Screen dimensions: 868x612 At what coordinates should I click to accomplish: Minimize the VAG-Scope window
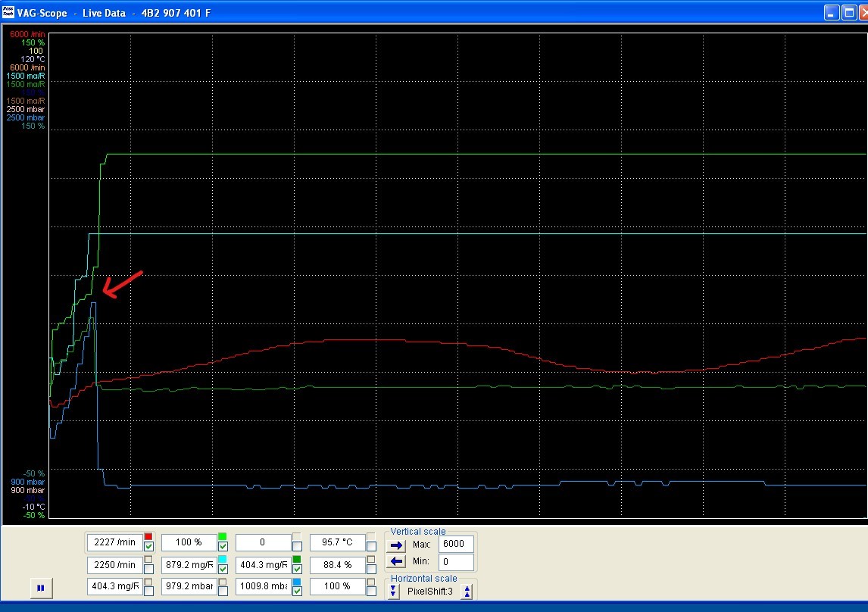[x=831, y=12]
